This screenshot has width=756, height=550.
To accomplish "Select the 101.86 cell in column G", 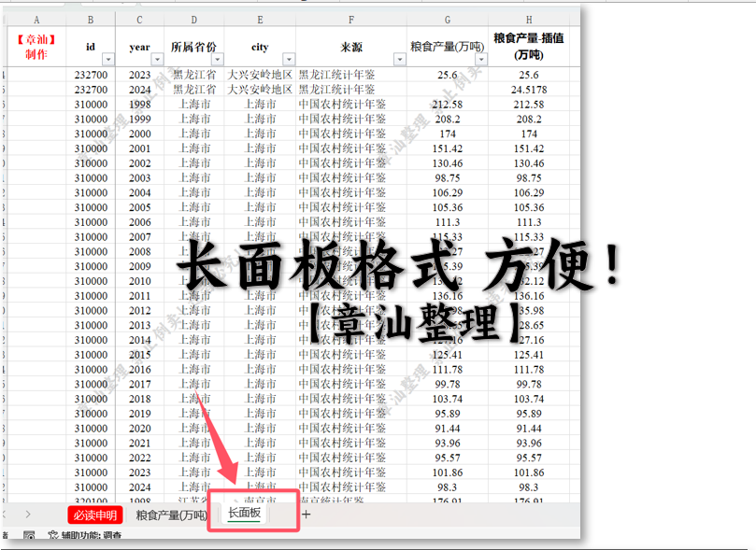I will point(448,472).
